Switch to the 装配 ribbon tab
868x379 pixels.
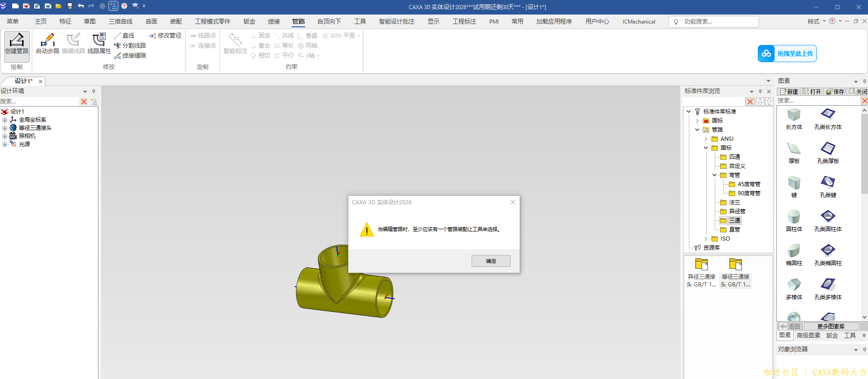(176, 21)
